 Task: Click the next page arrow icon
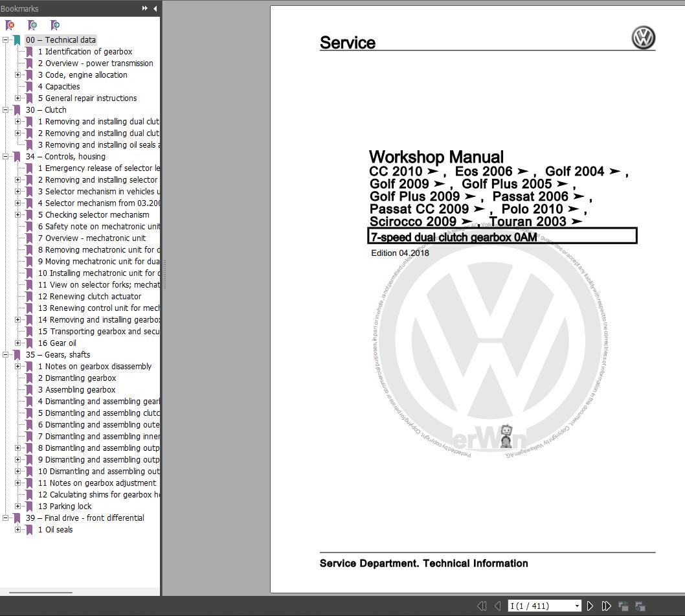pyautogui.click(x=590, y=606)
